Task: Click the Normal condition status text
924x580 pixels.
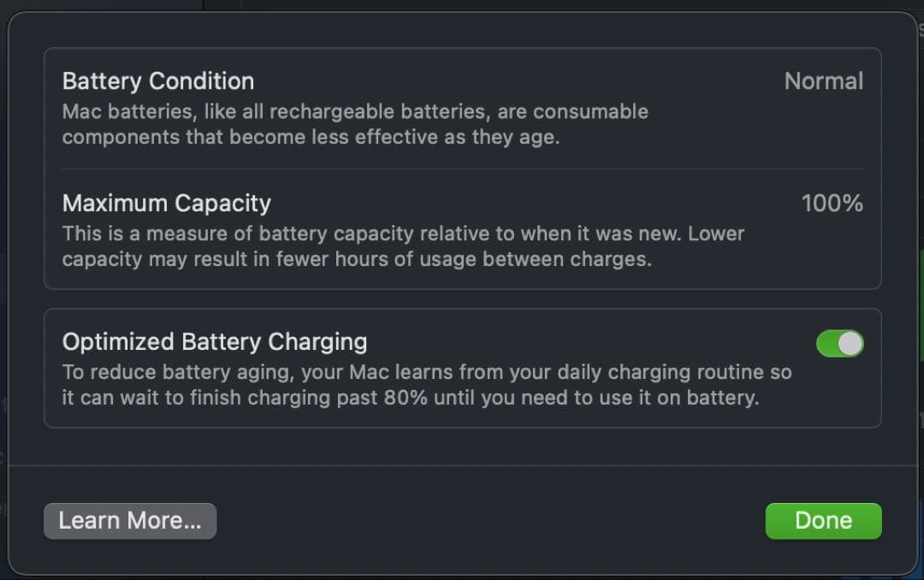Action: pos(823,80)
